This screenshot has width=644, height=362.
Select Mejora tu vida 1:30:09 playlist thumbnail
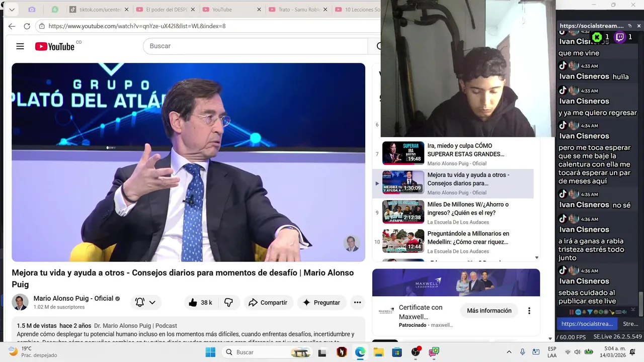[403, 182]
